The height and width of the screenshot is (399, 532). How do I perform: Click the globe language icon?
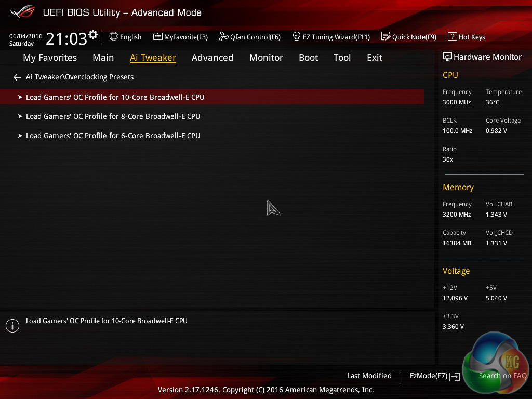click(114, 36)
